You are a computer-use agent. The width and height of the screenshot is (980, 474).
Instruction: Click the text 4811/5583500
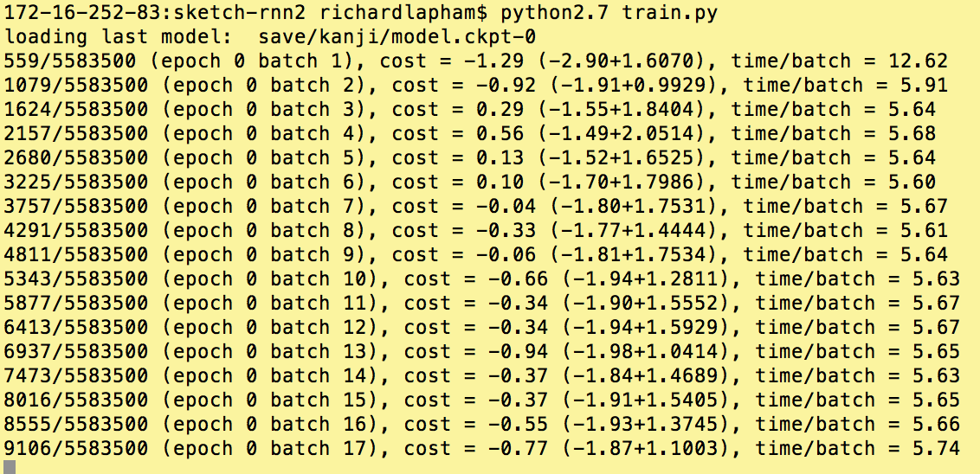76,255
